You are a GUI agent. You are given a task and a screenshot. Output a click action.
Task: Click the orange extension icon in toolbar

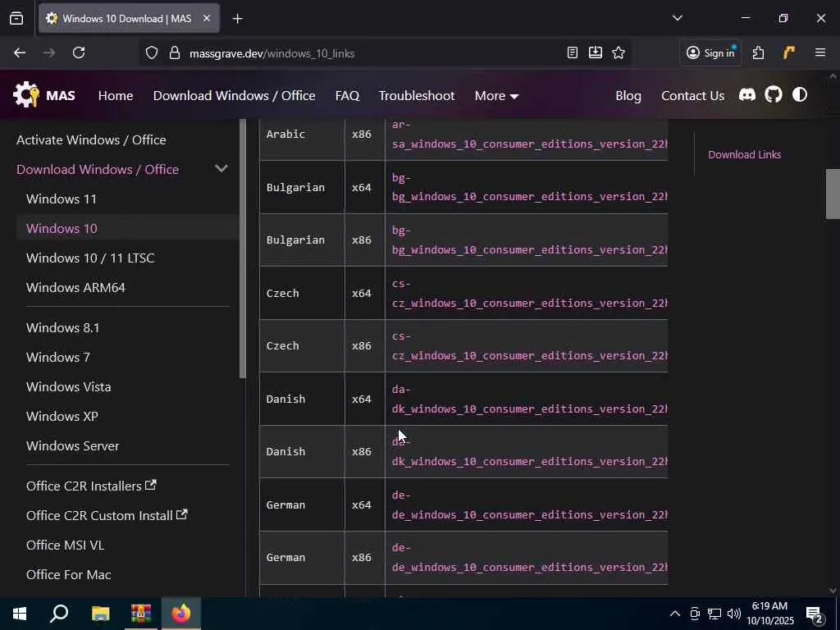(788, 52)
